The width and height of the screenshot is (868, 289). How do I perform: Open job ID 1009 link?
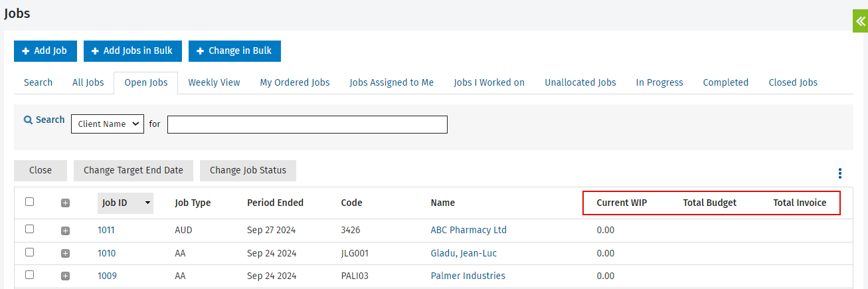click(106, 276)
